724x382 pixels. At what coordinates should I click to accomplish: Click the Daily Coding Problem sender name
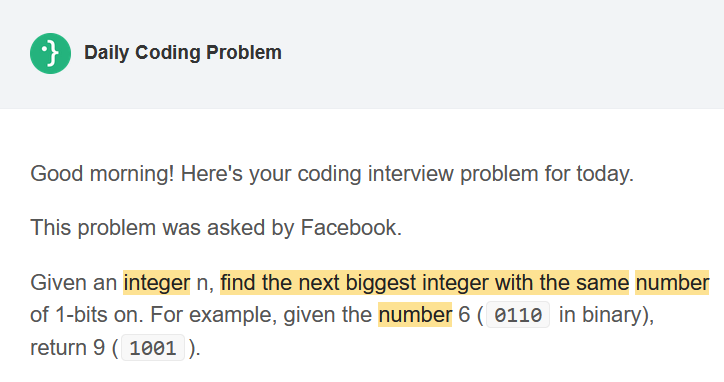[x=183, y=53]
